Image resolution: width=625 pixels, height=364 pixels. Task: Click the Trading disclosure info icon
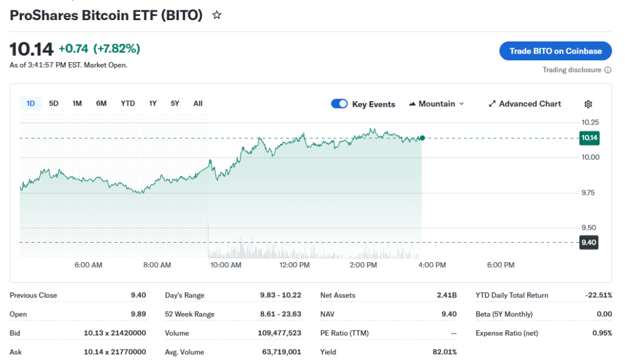[x=608, y=70]
